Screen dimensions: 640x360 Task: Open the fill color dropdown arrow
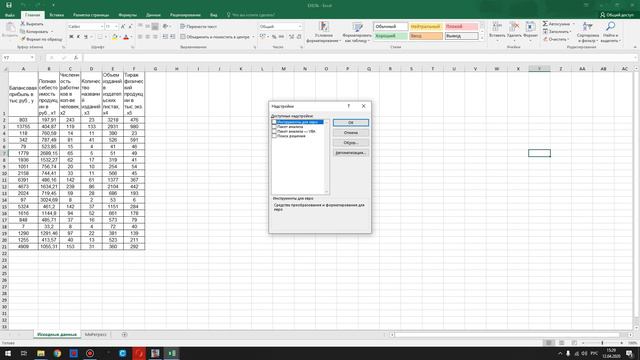pyautogui.click(x=120, y=37)
